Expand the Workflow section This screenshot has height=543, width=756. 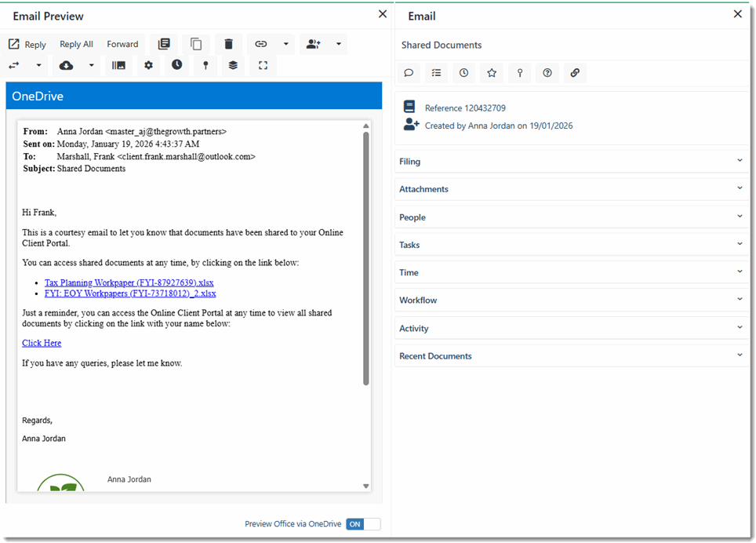(x=572, y=300)
